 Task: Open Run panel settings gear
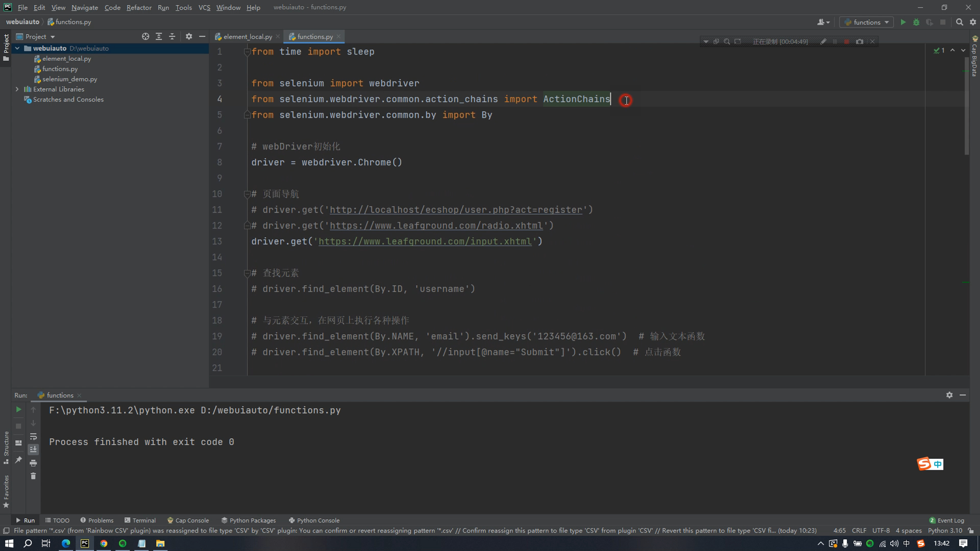click(949, 395)
